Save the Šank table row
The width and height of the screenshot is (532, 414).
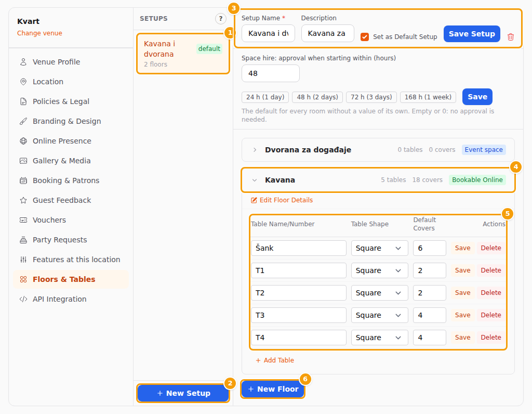[462, 248]
